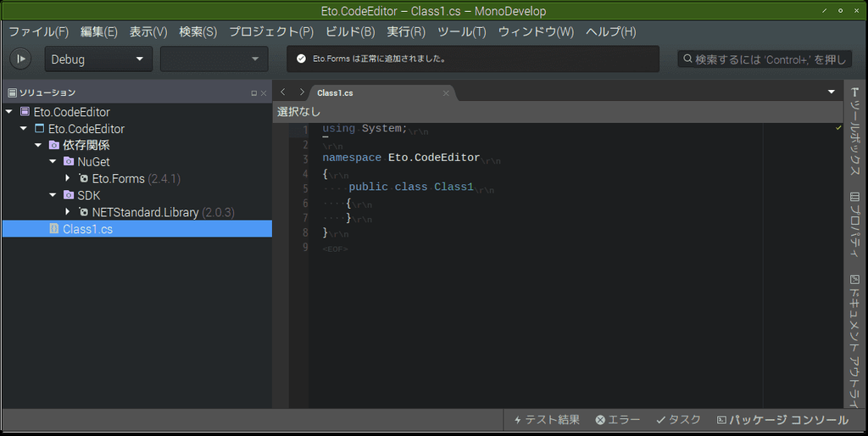This screenshot has width=868, height=436.
Task: Open the 実行(R) menu
Action: [406, 31]
